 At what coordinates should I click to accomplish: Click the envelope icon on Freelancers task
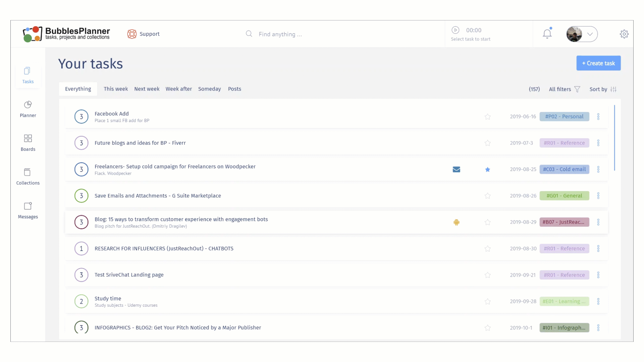pyautogui.click(x=456, y=170)
